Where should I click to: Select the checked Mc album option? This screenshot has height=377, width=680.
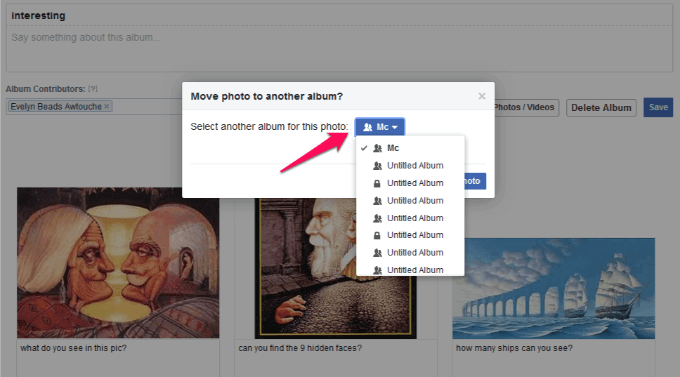pos(410,148)
